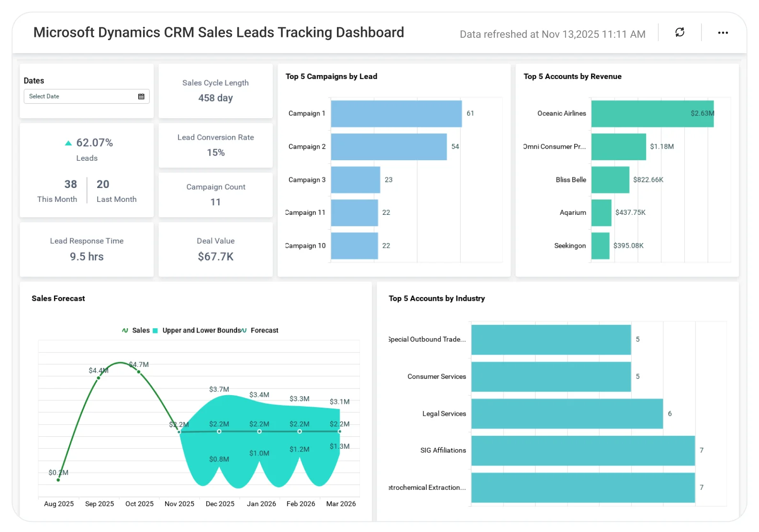Select the Campaign 1 bar
The image size is (759, 532).
point(396,113)
